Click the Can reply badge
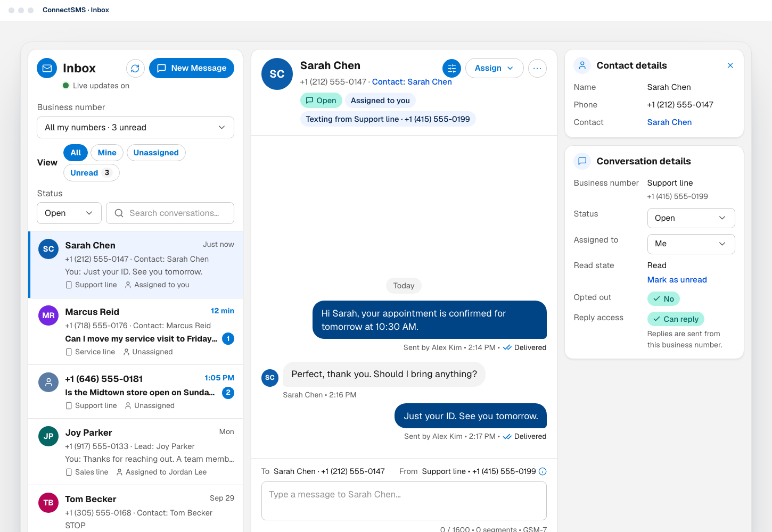The width and height of the screenshot is (772, 532). [x=676, y=319]
